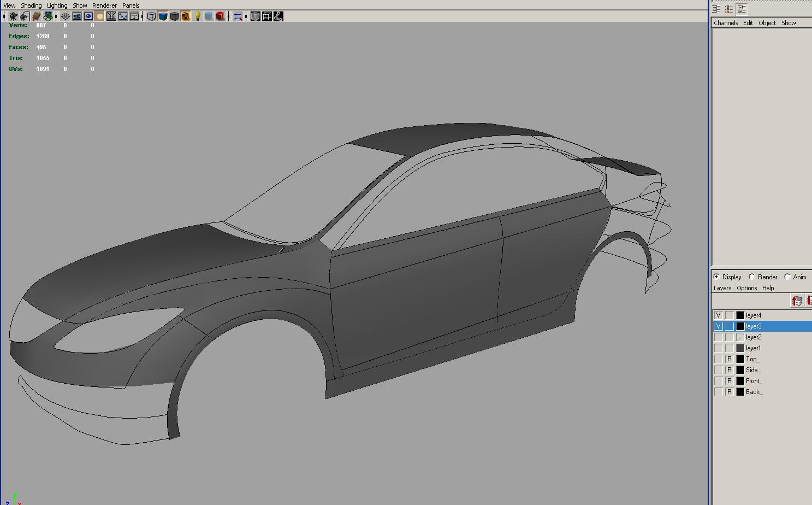
Task: Enable smooth shaded blue cube icon
Action: point(163,16)
